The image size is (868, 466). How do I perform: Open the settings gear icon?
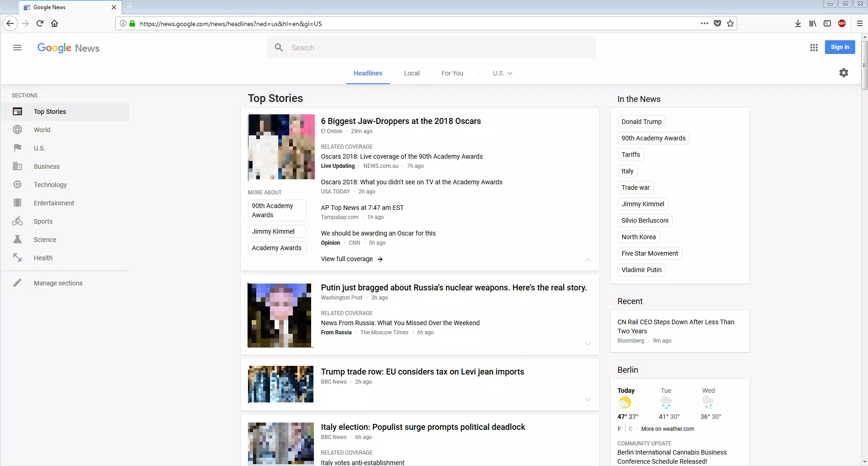click(844, 73)
